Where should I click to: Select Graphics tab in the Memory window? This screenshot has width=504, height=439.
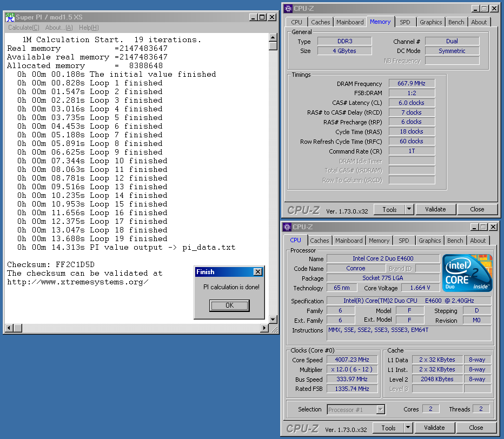430,22
